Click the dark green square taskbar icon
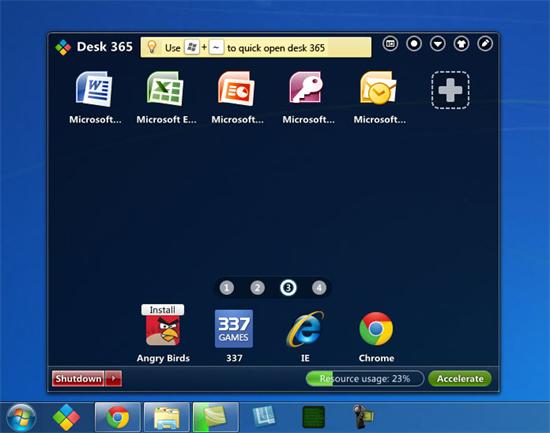Viewport: 550px width, 433px height. tap(314, 417)
